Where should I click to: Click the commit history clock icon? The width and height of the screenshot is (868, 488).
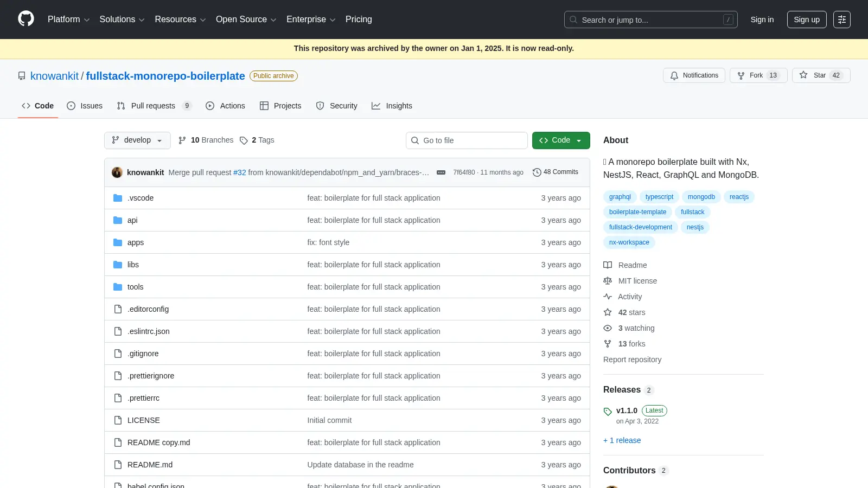tap(537, 172)
